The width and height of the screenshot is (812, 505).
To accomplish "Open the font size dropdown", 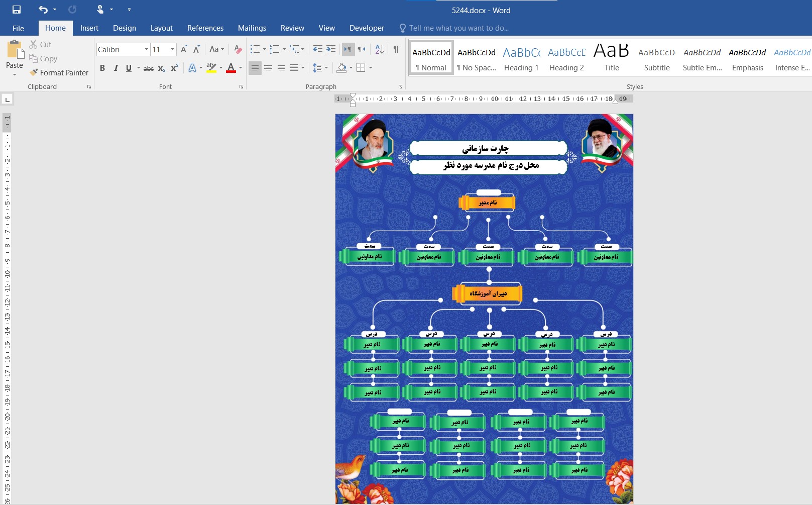I will click(173, 49).
